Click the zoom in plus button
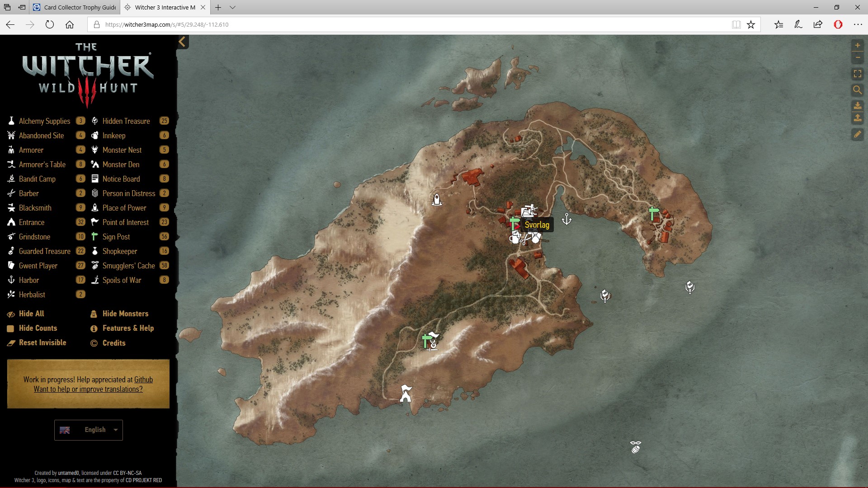The width and height of the screenshot is (868, 488). point(857,45)
